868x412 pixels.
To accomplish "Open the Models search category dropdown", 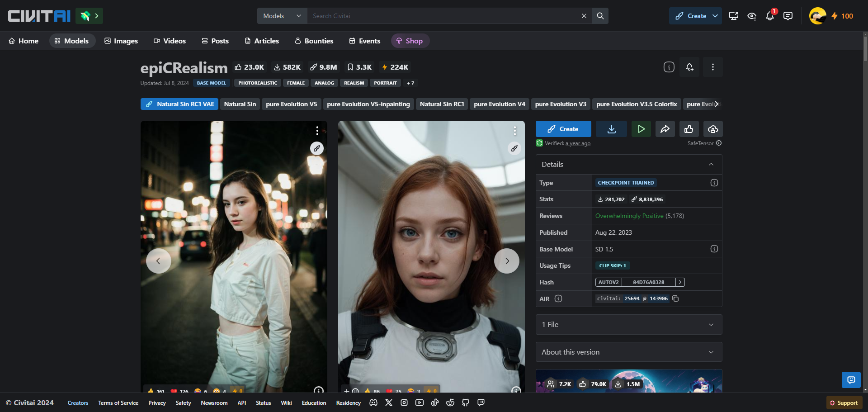I will click(x=282, y=16).
